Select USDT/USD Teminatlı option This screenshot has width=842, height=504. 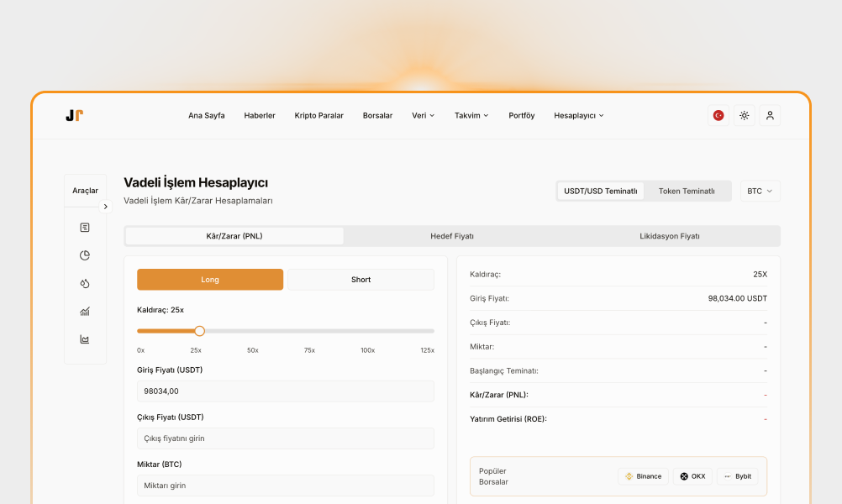pos(600,191)
